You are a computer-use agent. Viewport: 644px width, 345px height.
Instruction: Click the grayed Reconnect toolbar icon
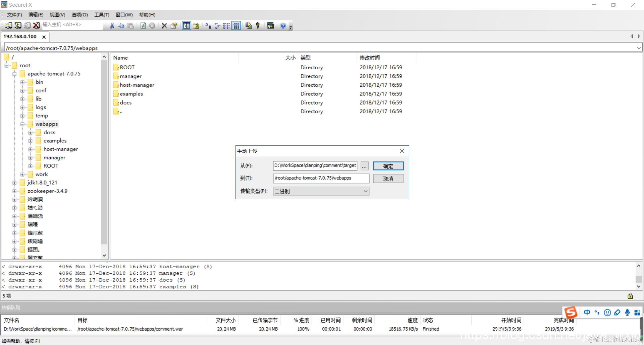[x=27, y=25]
